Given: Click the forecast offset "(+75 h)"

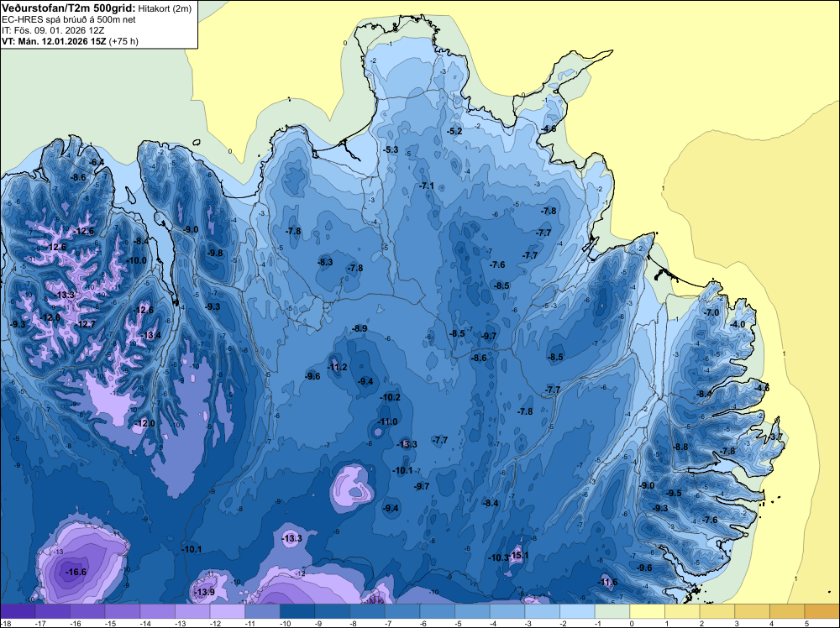Looking at the screenshot, I should click(x=123, y=41).
